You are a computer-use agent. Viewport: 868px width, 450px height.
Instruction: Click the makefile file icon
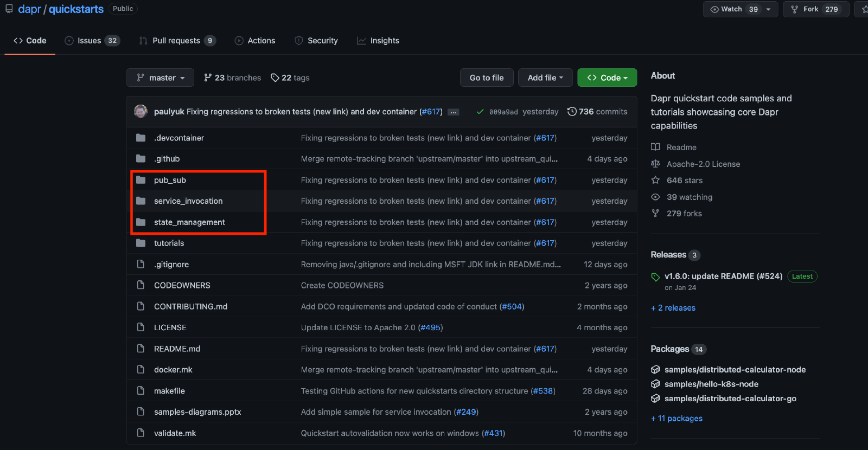[141, 391]
